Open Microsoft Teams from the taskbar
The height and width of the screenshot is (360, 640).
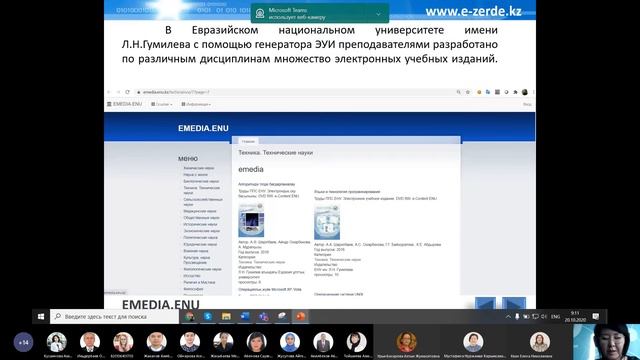coord(263,316)
